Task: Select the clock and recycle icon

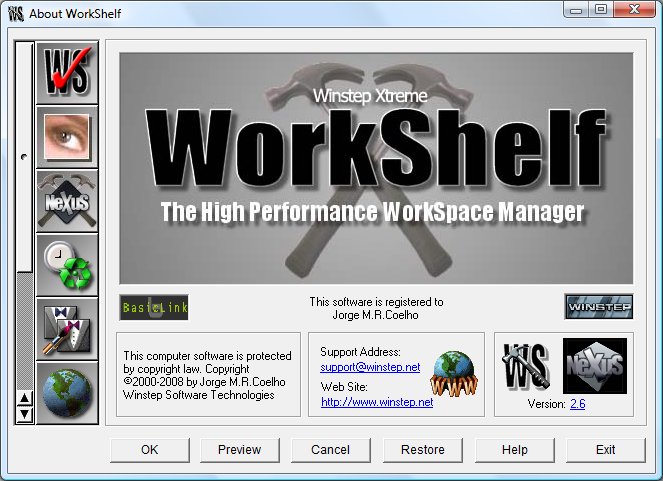Action: (67, 264)
